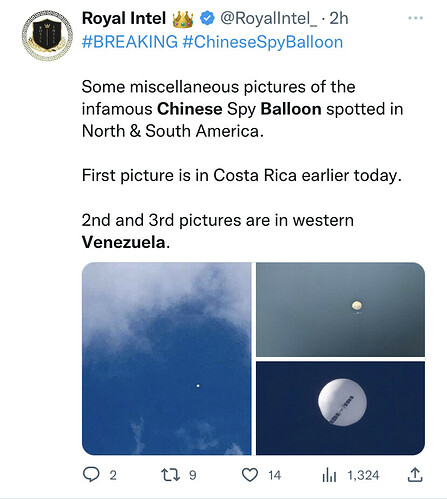
Task: Open the Costa Rica sky photo
Action: (167, 359)
